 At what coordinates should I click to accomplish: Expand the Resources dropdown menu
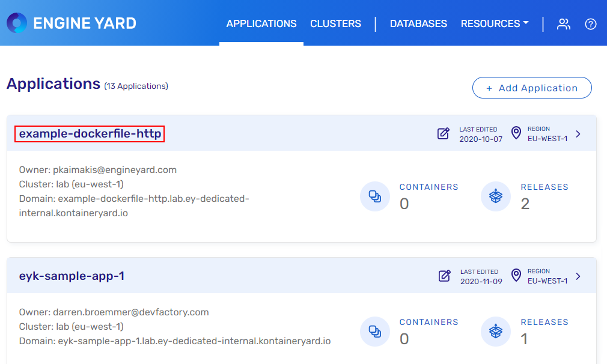pos(495,24)
